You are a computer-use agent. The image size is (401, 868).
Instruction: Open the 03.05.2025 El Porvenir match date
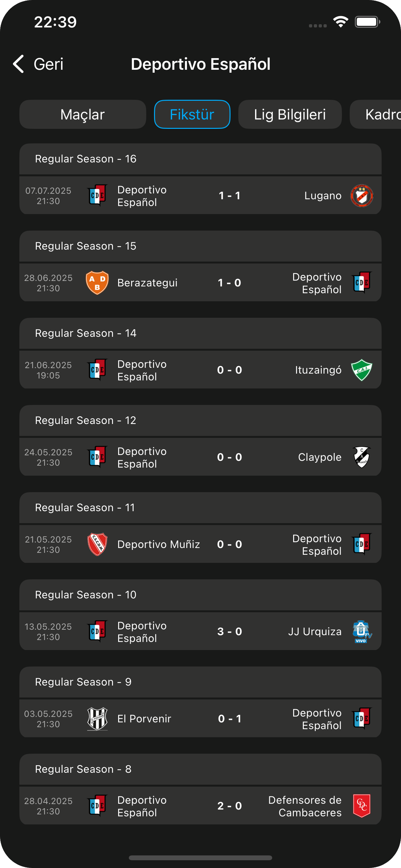(48, 719)
